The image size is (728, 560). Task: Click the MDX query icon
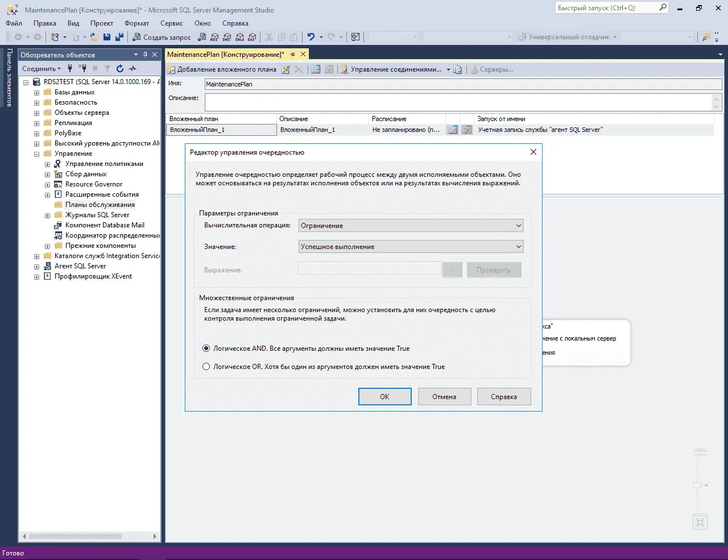click(x=214, y=37)
